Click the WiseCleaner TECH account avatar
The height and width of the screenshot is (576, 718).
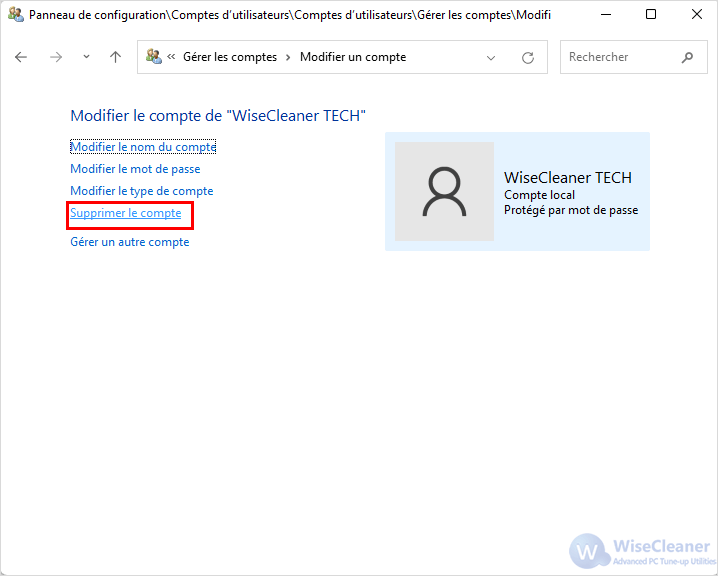click(x=444, y=191)
